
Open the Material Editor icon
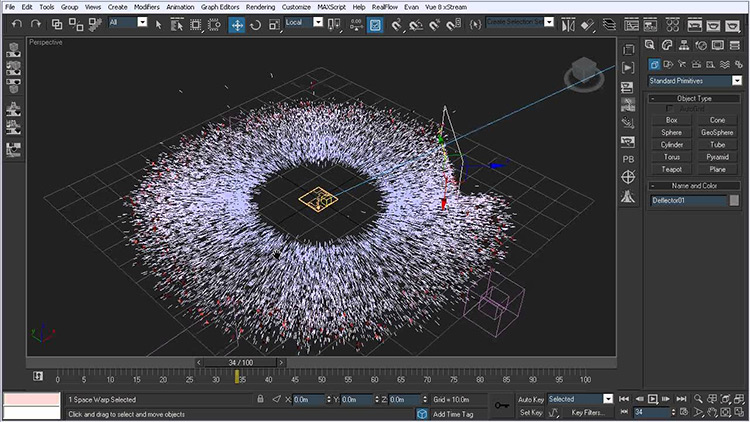(673, 24)
